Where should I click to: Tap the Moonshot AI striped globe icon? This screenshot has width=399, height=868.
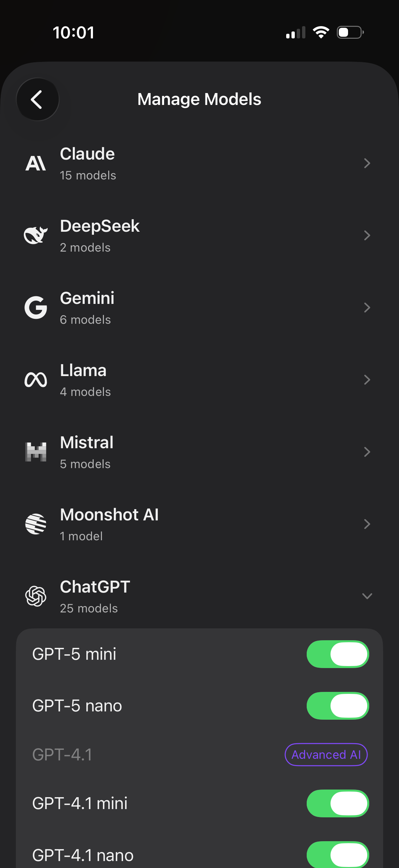[36, 524]
